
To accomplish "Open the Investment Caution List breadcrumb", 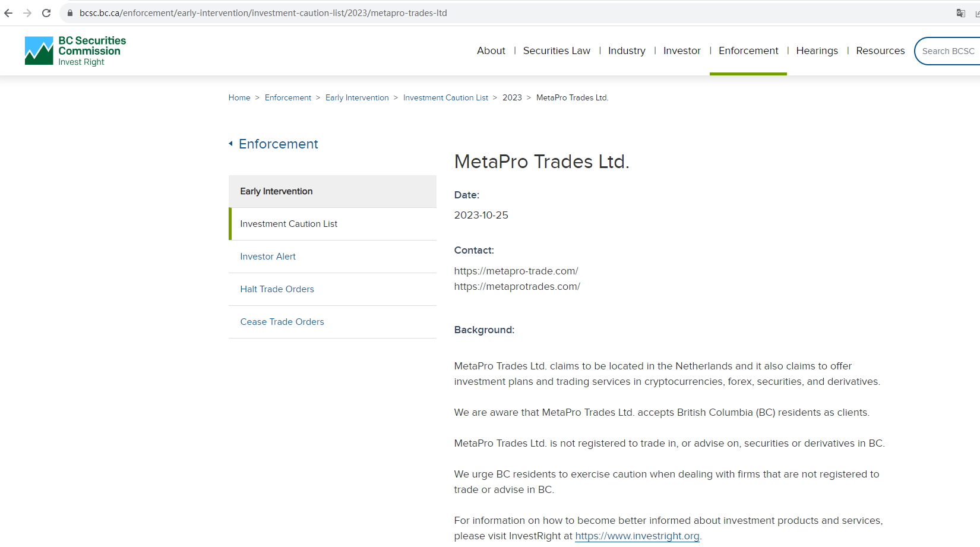I will tap(445, 98).
